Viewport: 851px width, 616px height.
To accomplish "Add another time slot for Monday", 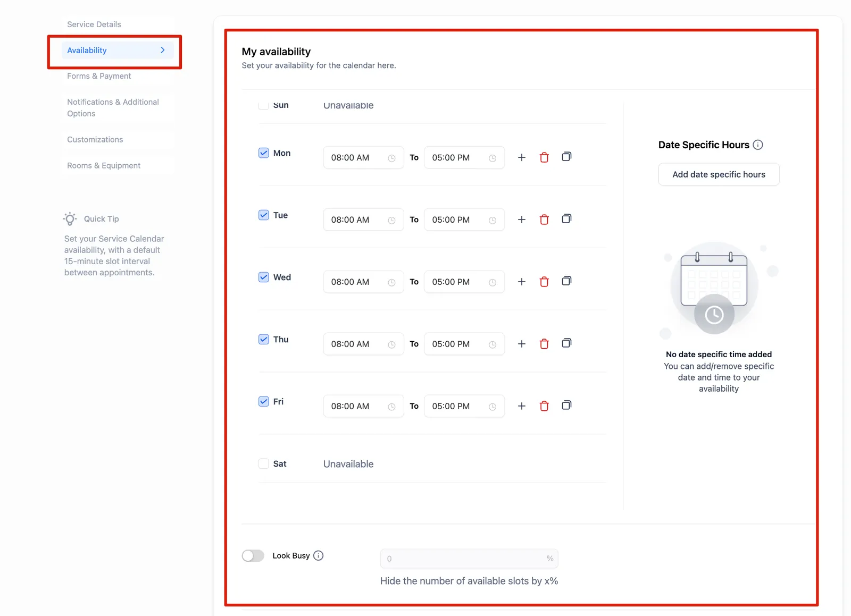I will pos(522,157).
